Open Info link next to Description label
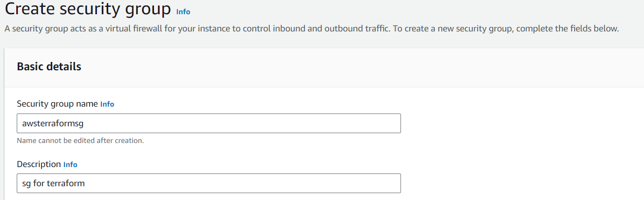This screenshot has width=644, height=200. click(x=70, y=165)
